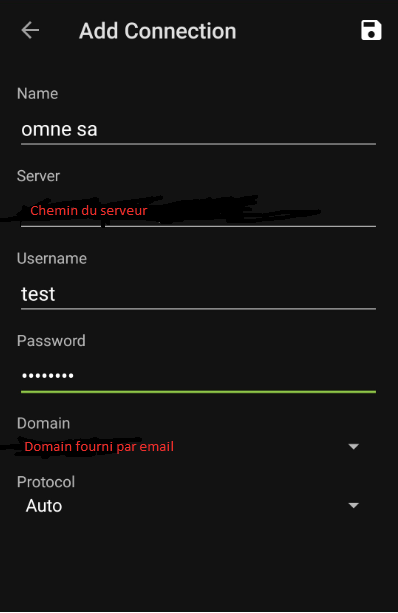Tap the 'Password' field label
398x613 pixels.
[x=51, y=341]
